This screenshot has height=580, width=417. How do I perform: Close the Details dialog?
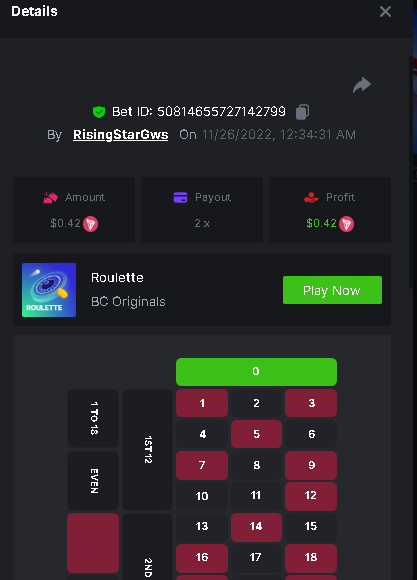click(x=385, y=11)
